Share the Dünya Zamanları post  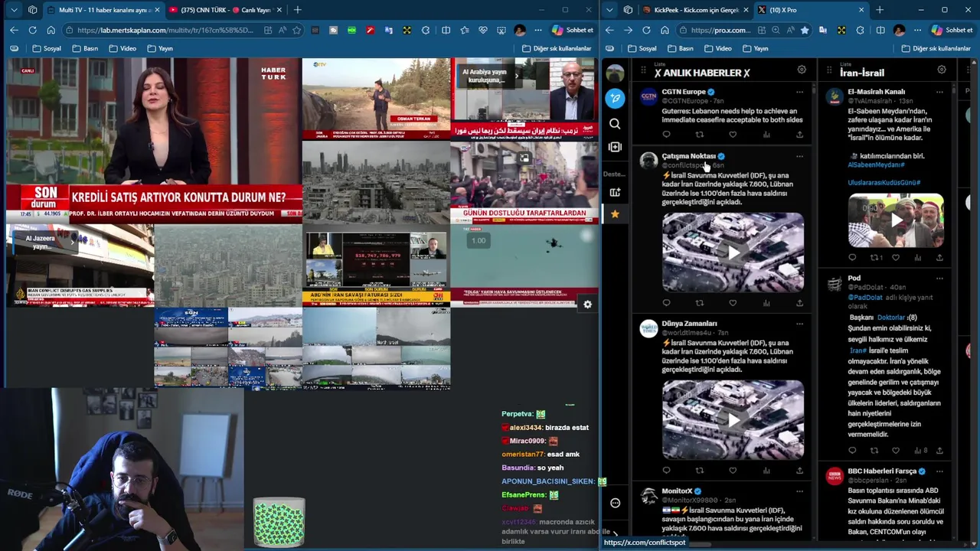[799, 471]
